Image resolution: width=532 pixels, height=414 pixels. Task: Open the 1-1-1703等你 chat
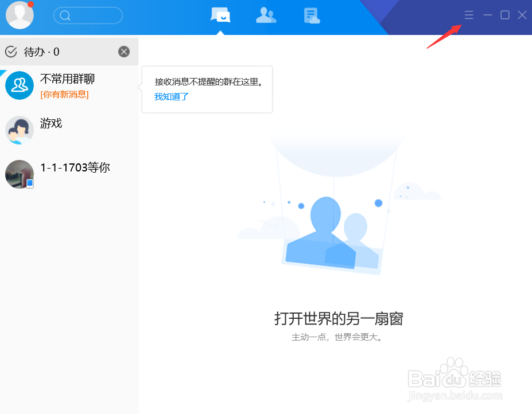point(69,174)
